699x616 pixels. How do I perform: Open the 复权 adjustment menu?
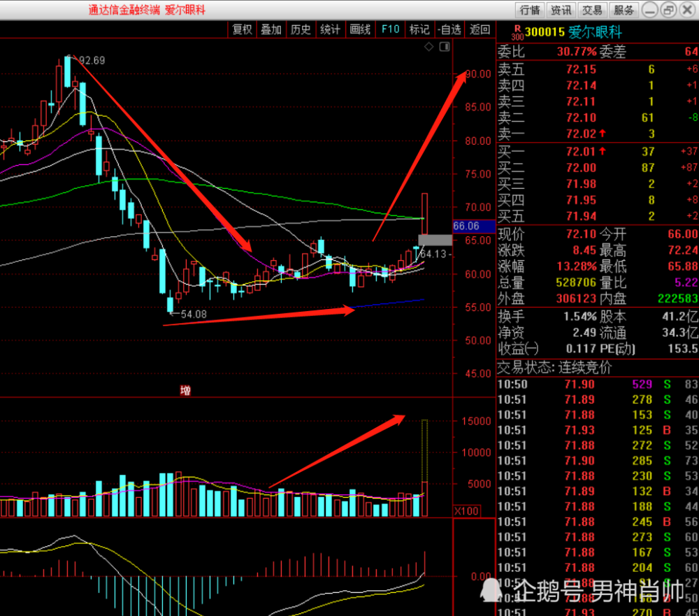pyautogui.click(x=242, y=29)
